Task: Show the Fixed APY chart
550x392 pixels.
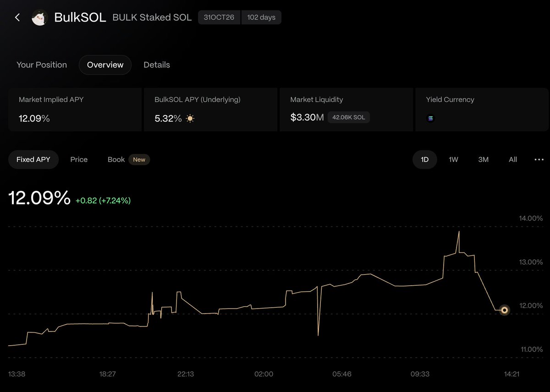Action: (x=33, y=160)
